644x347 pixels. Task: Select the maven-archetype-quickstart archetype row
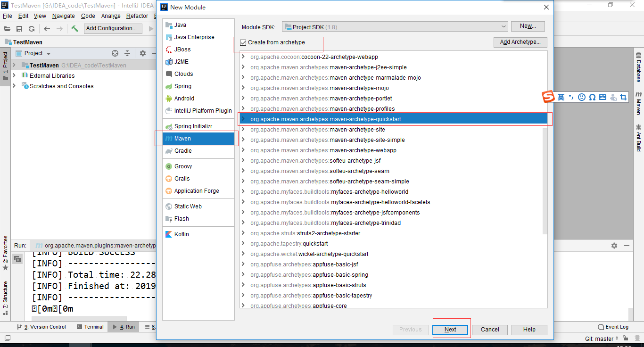(394, 119)
